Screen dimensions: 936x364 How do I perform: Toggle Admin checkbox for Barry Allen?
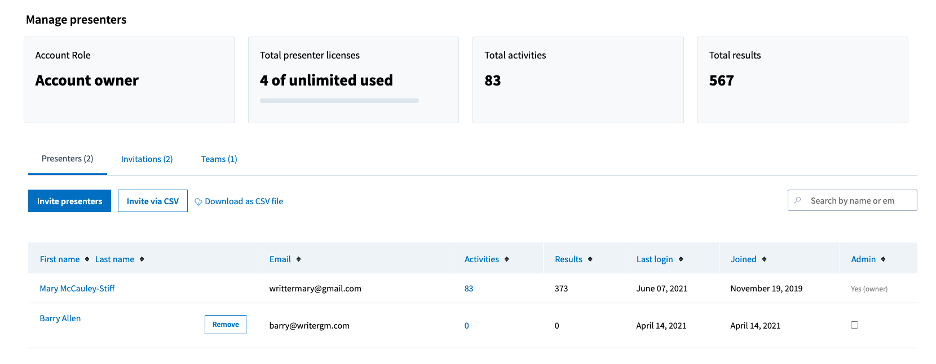tap(854, 325)
